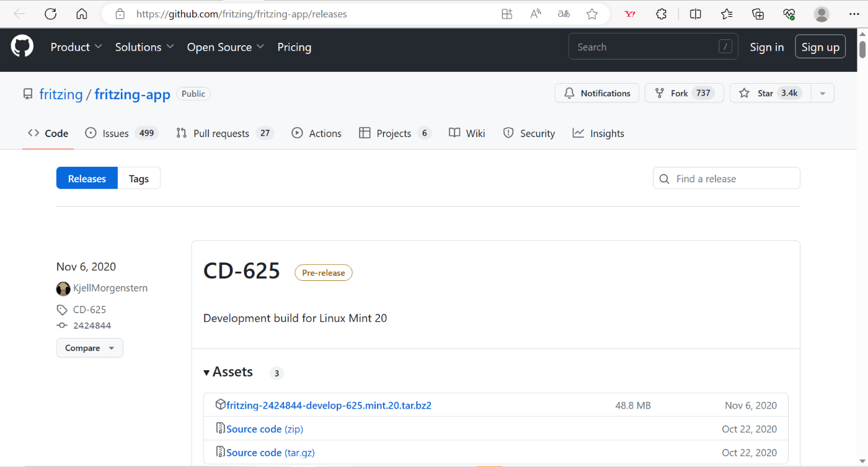The height and width of the screenshot is (467, 868).
Task: Star the repository
Action: pyautogui.click(x=770, y=93)
